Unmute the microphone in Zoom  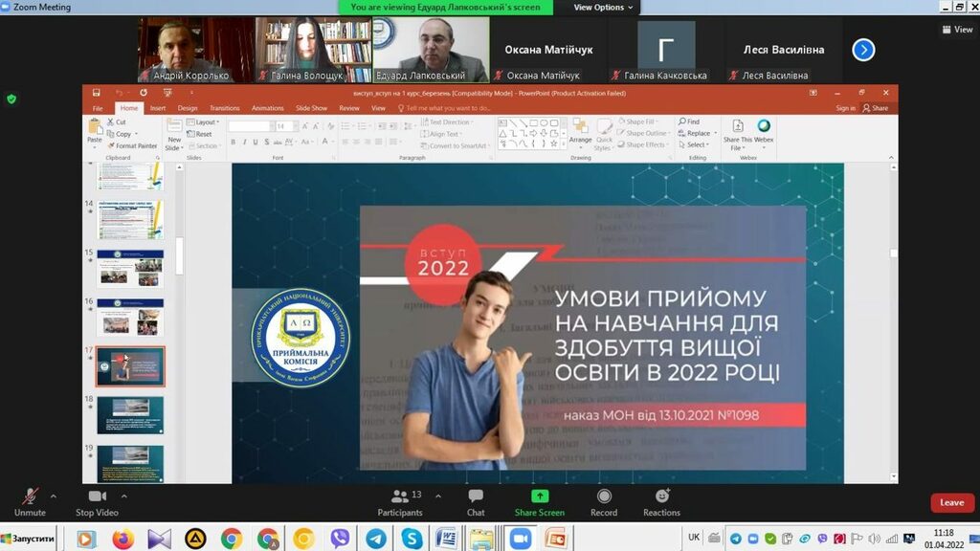[x=30, y=497]
